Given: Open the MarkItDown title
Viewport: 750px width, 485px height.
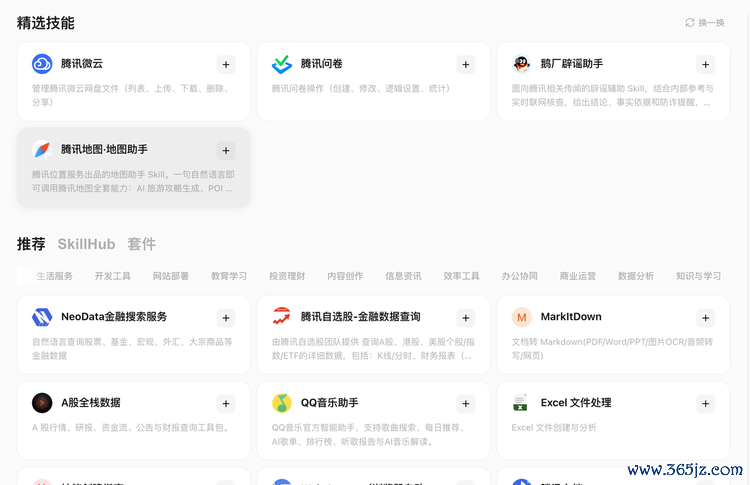Looking at the screenshot, I should [x=571, y=317].
